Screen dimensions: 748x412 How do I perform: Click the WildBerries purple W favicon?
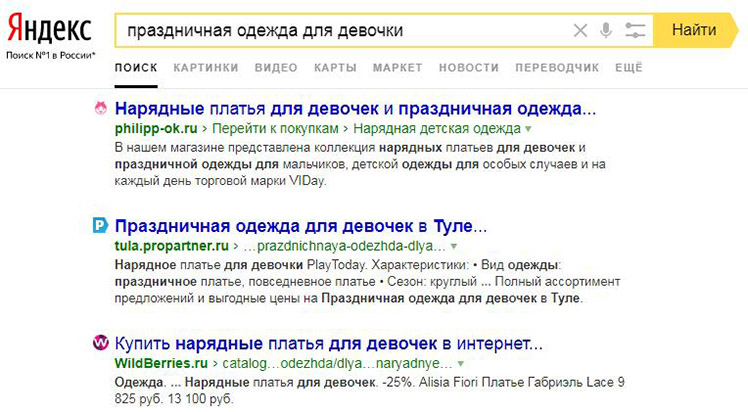coord(101,342)
